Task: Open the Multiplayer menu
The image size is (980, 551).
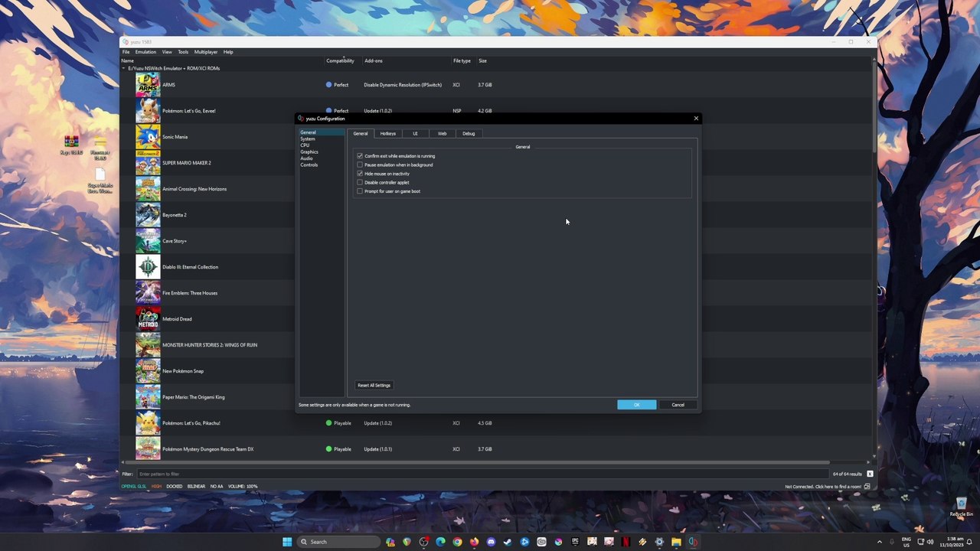Action: [206, 52]
